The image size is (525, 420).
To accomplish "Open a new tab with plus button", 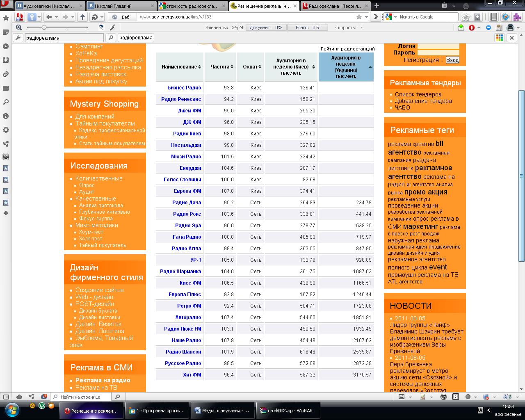I will click(x=377, y=5).
